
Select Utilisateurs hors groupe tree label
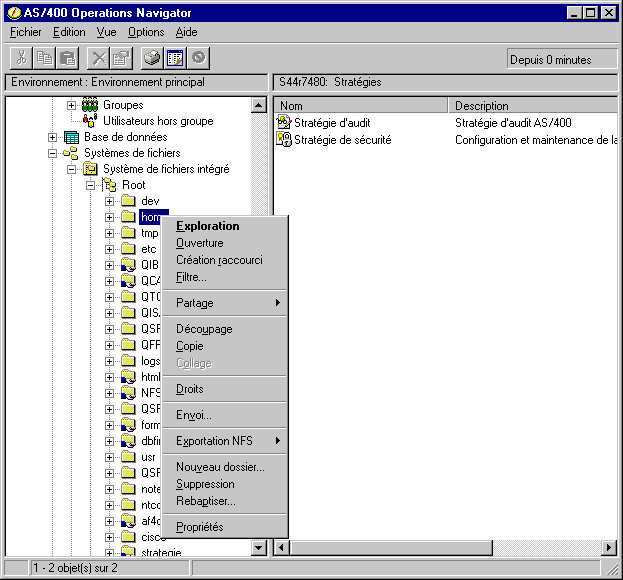tap(158, 121)
